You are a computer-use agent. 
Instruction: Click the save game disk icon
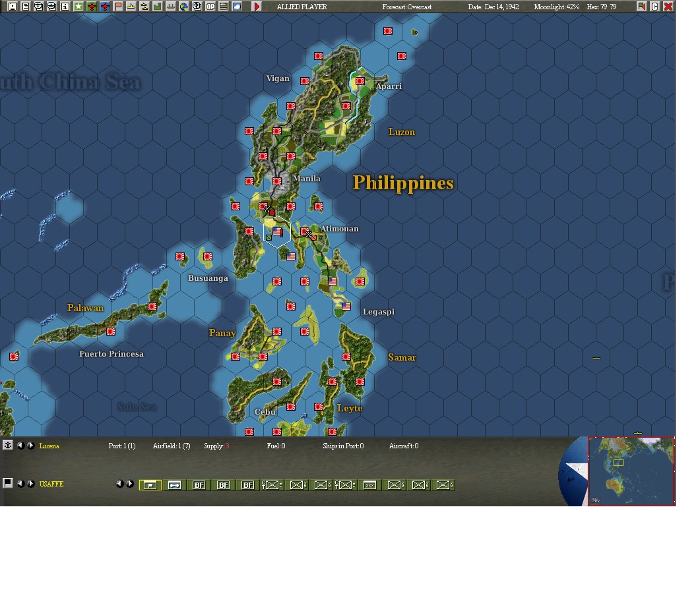pyautogui.click(x=13, y=6)
